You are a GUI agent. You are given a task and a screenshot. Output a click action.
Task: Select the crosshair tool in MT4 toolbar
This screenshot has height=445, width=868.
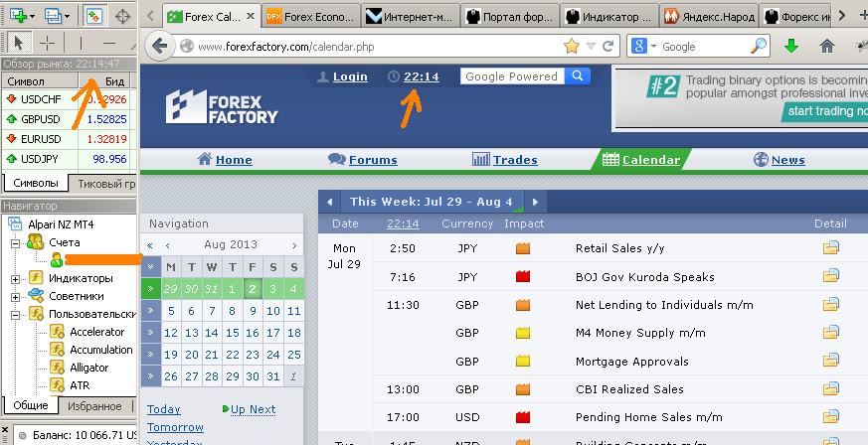click(48, 43)
